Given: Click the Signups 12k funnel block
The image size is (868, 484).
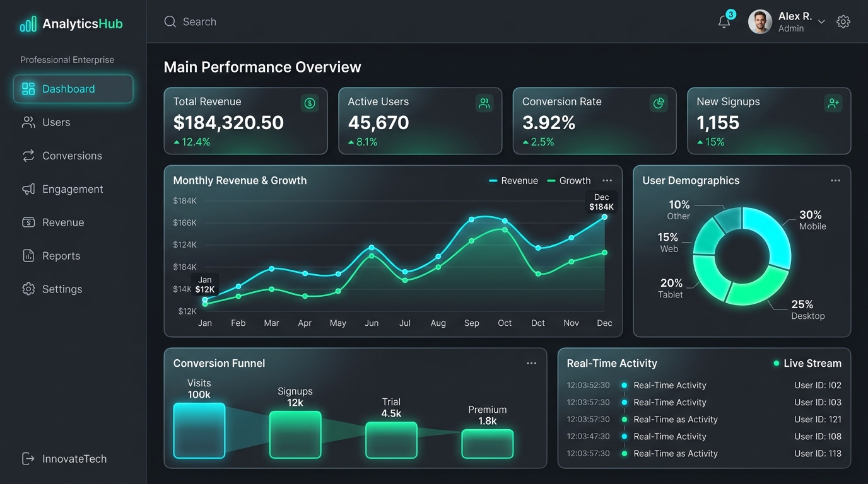Looking at the screenshot, I should pos(295,434).
